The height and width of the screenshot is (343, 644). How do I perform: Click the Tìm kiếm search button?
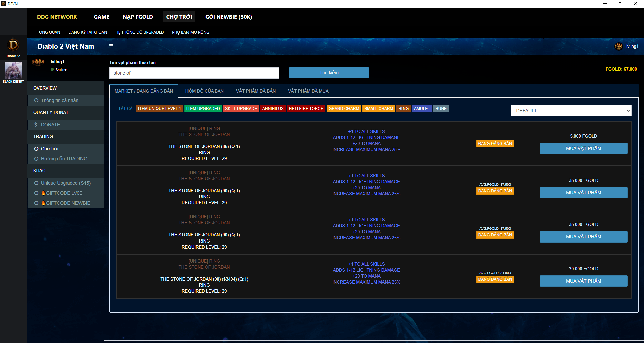(x=329, y=73)
